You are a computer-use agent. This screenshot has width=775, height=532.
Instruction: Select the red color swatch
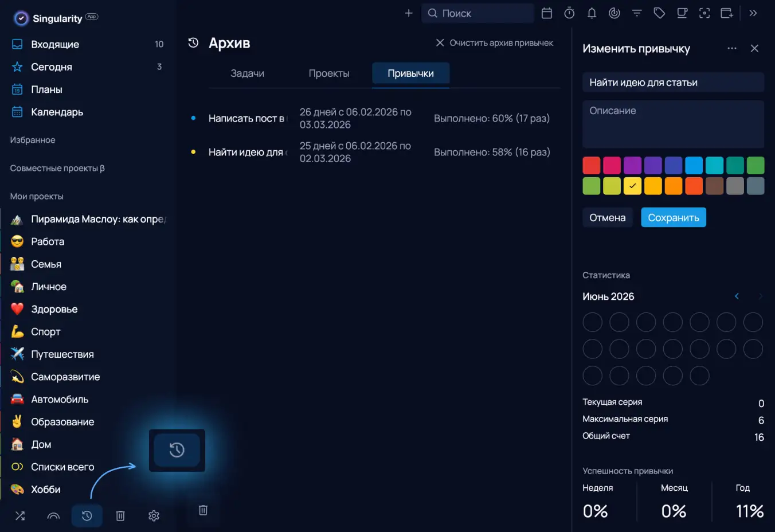click(x=592, y=166)
